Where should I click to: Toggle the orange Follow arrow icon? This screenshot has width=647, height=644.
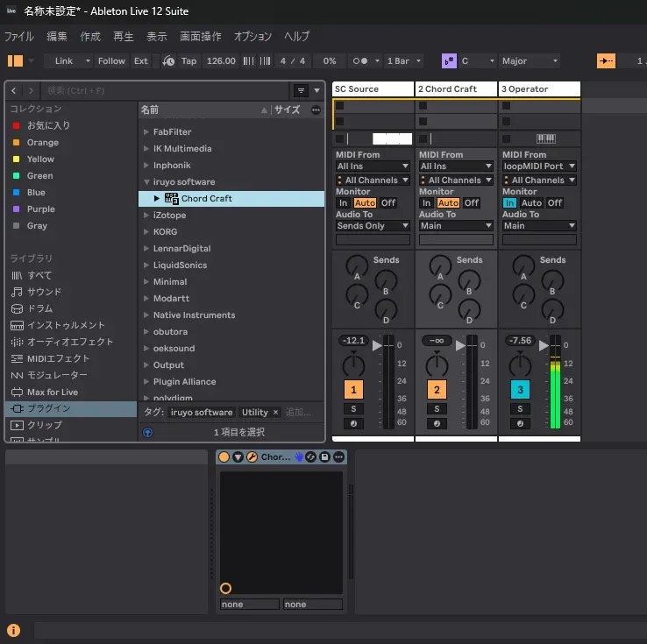[606, 61]
